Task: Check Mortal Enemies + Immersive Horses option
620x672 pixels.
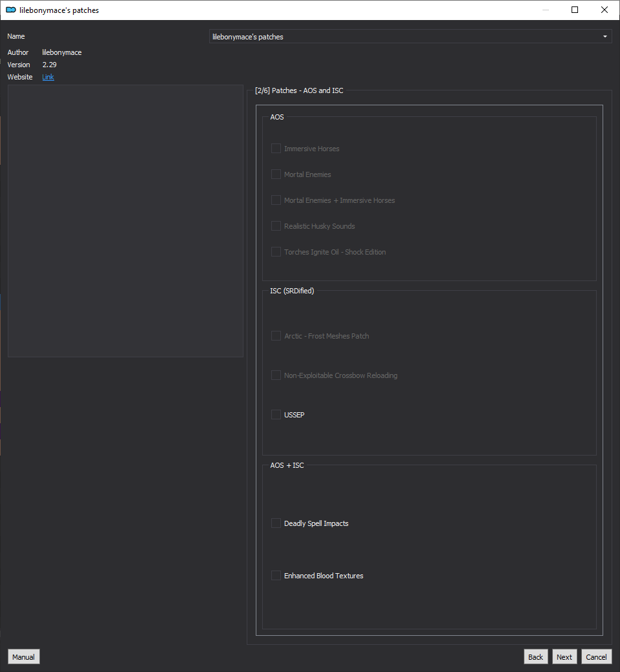Action: 276,200
